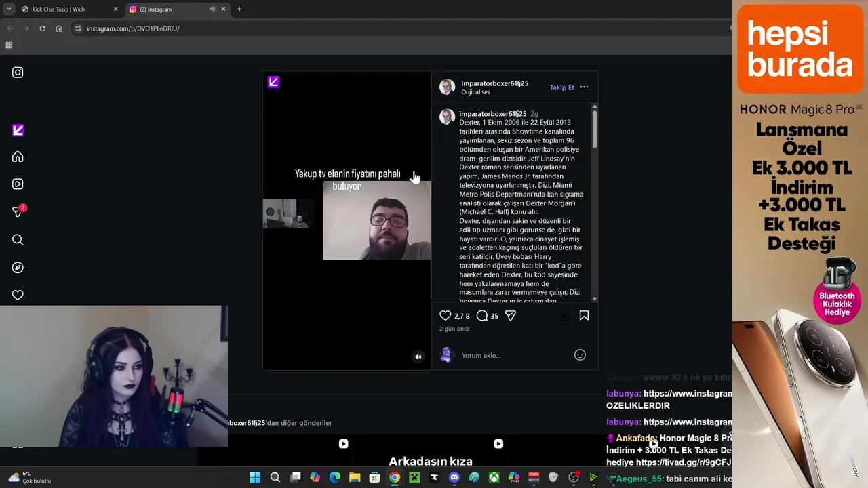Open Discord from the taskbar

[x=454, y=477]
